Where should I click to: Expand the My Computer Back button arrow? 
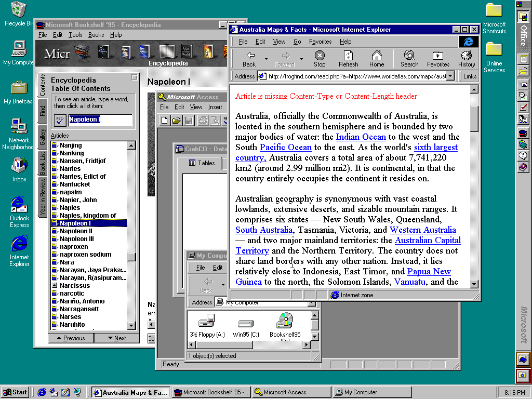223,285
